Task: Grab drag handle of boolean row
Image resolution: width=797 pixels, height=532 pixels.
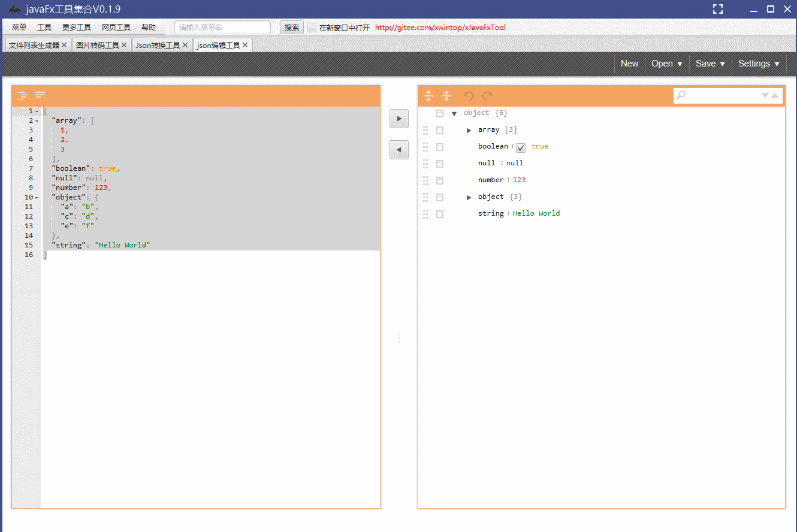Action: (426, 147)
